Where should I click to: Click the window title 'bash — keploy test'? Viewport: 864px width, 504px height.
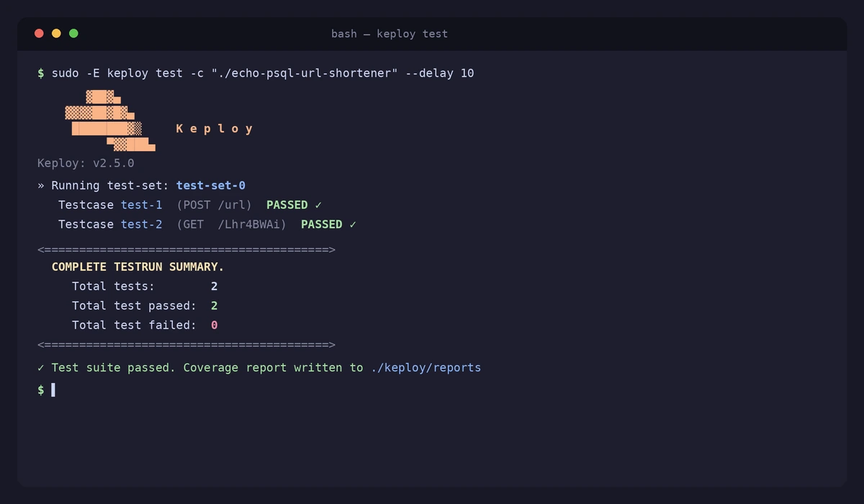click(390, 34)
